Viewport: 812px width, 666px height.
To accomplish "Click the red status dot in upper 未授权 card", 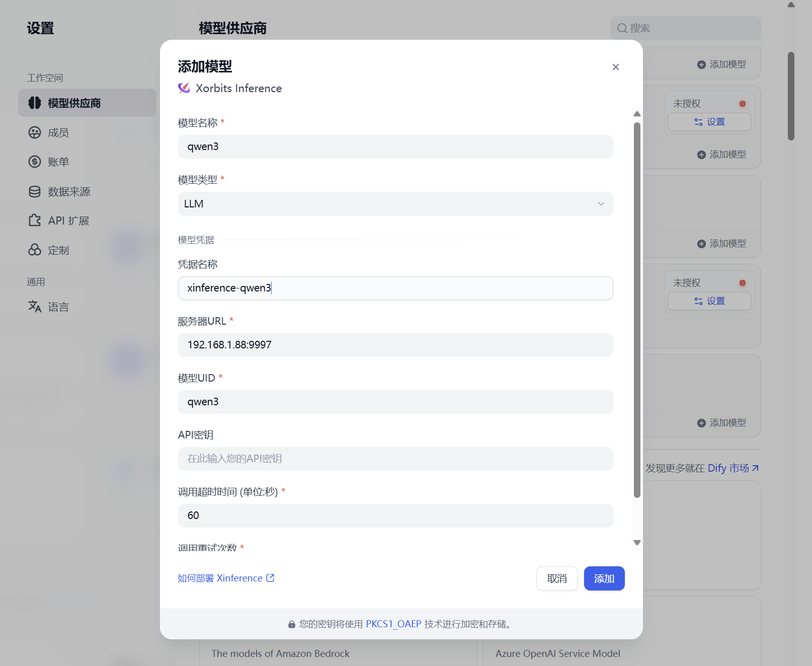I will pyautogui.click(x=743, y=104).
